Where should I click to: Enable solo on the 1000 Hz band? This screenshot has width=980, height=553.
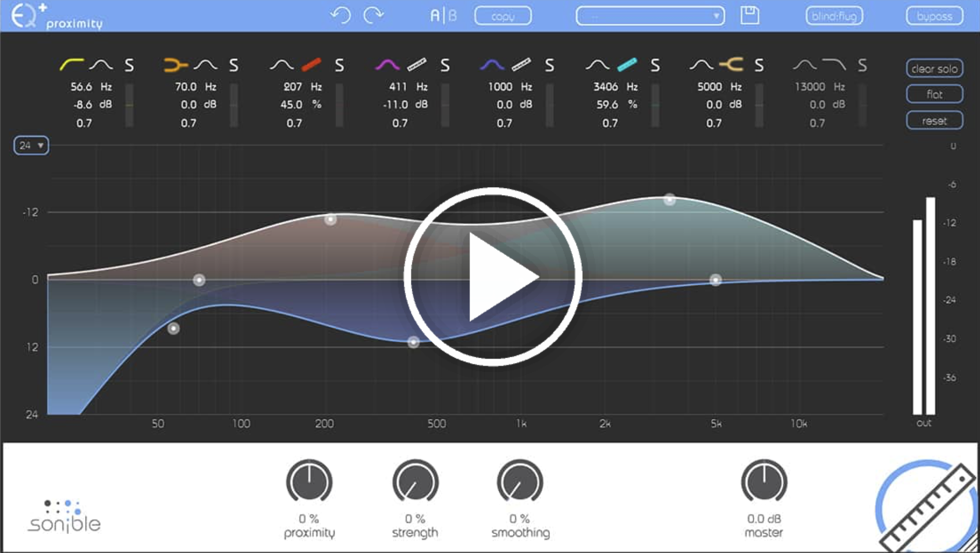[x=550, y=66]
